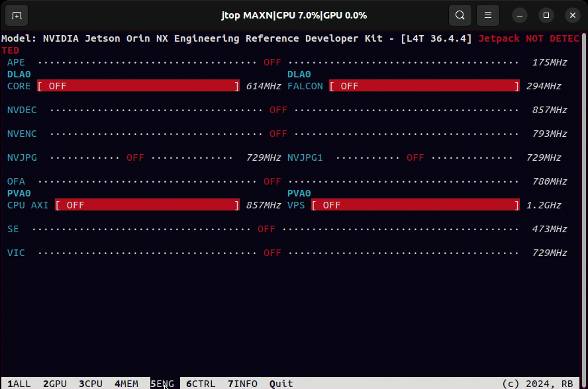The width and height of the screenshot is (588, 389).
Task: Show the 7INFO tab
Action: [x=242, y=384]
